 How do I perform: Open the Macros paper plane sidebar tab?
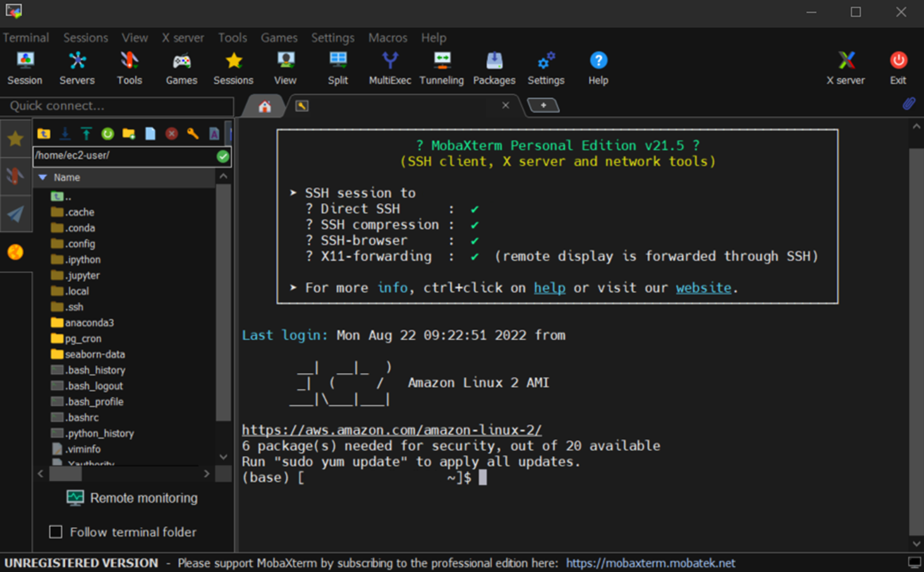click(x=16, y=214)
